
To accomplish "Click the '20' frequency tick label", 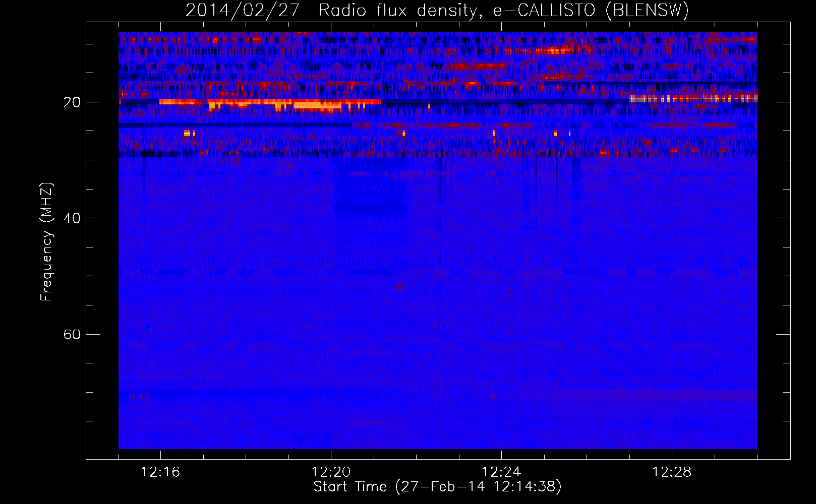I will (72, 102).
